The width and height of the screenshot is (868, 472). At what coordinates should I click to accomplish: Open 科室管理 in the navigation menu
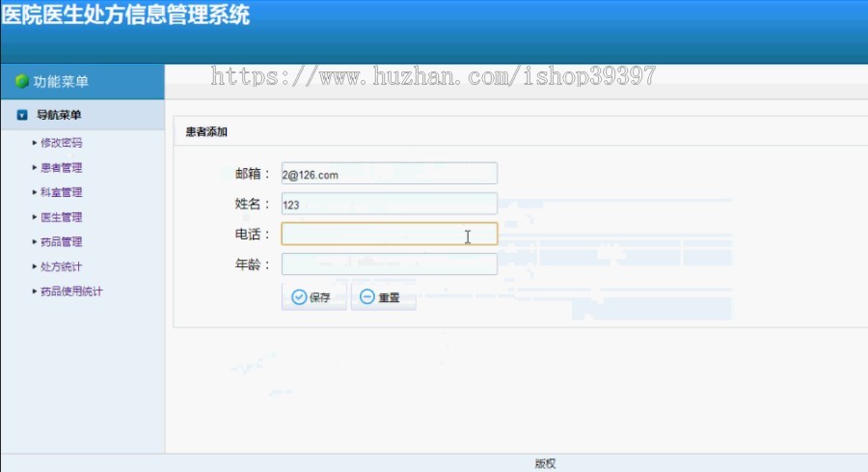(62, 192)
